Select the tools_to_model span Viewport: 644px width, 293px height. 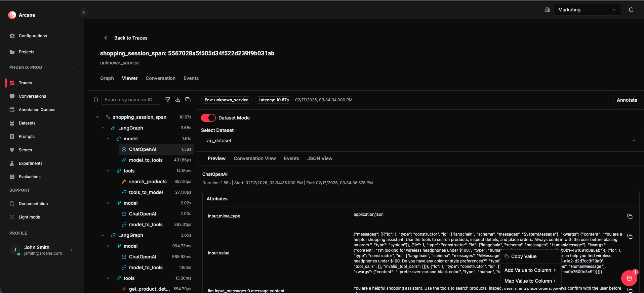(156, 192)
